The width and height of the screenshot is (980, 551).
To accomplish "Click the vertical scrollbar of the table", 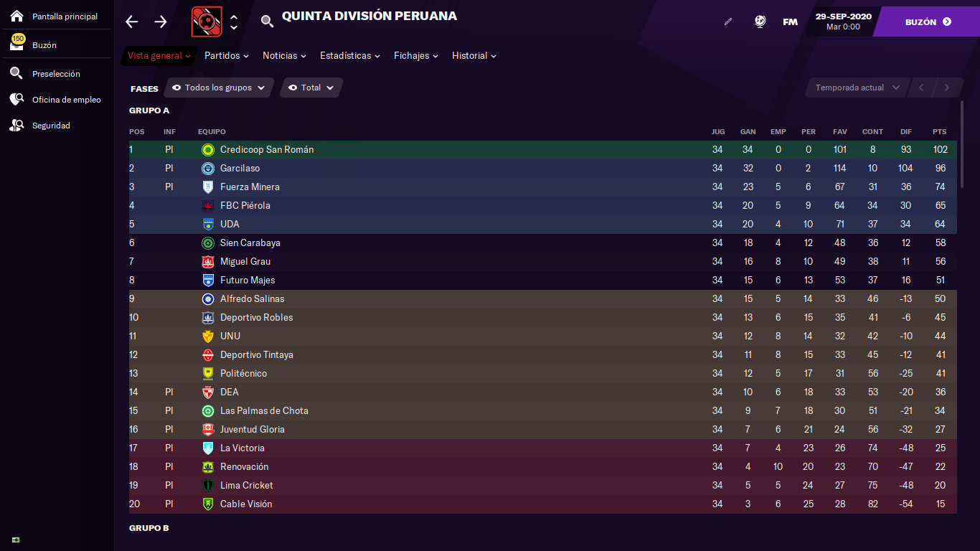I will pyautogui.click(x=963, y=143).
